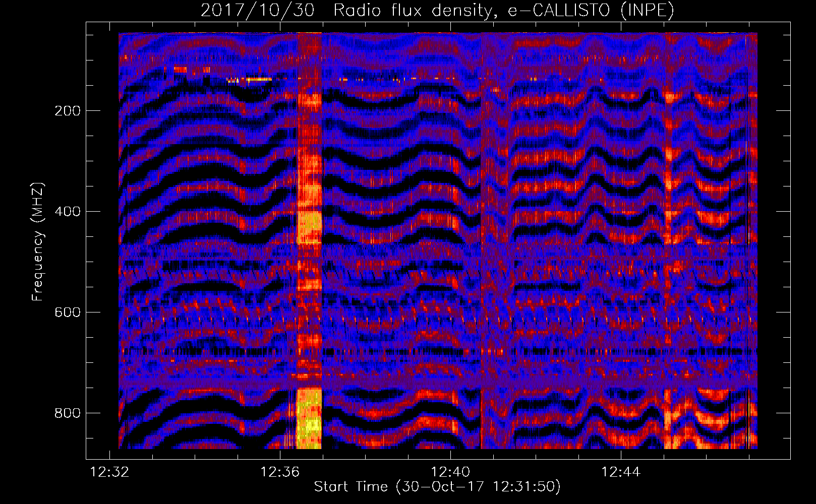Click the bright yellow burst near 800 MHz
816x504 pixels.
[x=309, y=418]
